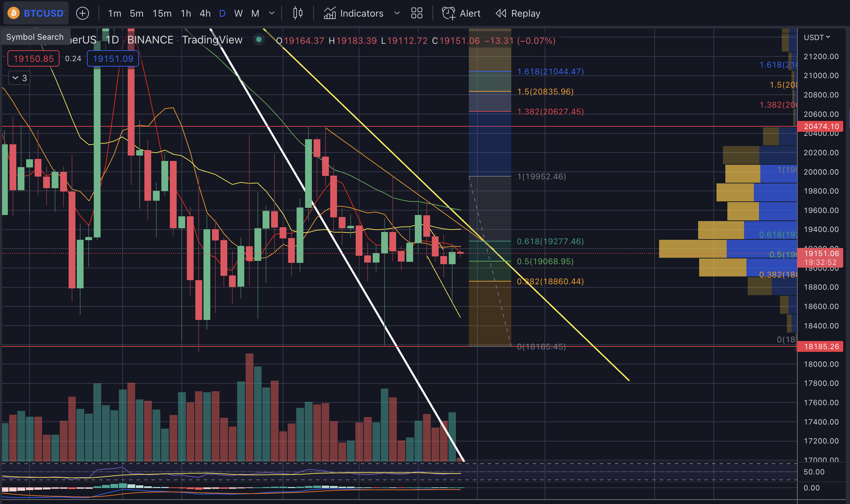The width and height of the screenshot is (850, 504).
Task: Start bar Replay mode
Action: 518,13
